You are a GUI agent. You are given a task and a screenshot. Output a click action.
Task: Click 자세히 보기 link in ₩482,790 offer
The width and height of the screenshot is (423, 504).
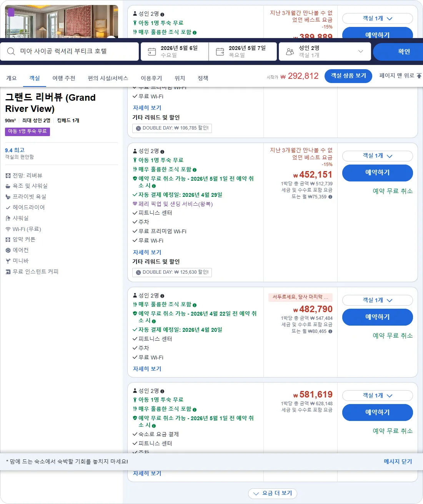coord(147,369)
